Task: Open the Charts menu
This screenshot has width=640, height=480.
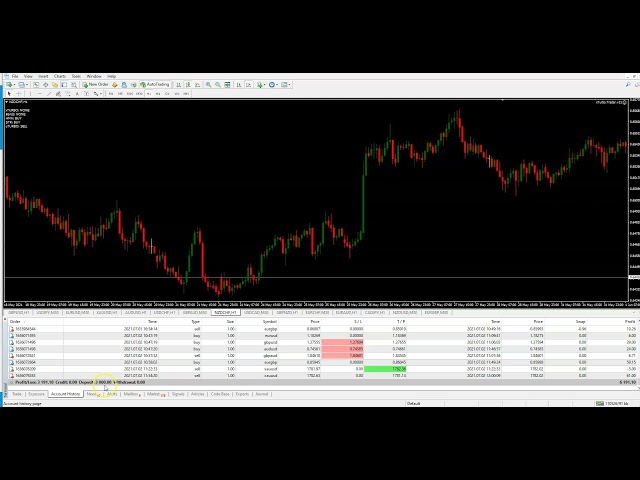Action: point(60,76)
